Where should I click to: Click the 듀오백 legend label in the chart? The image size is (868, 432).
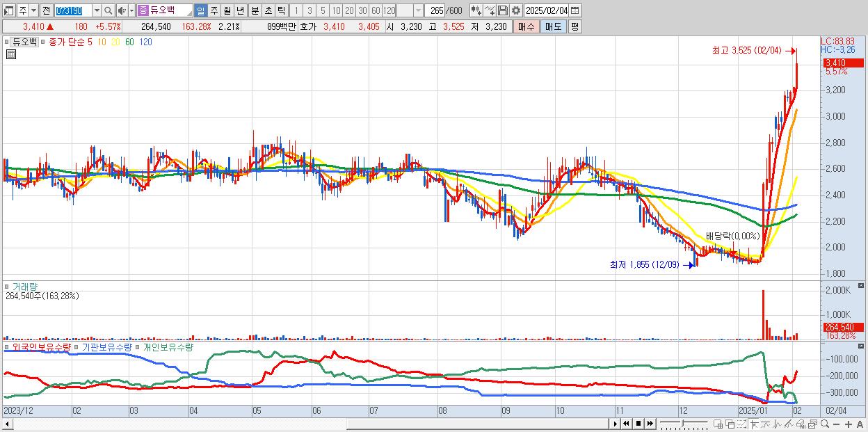pos(25,42)
